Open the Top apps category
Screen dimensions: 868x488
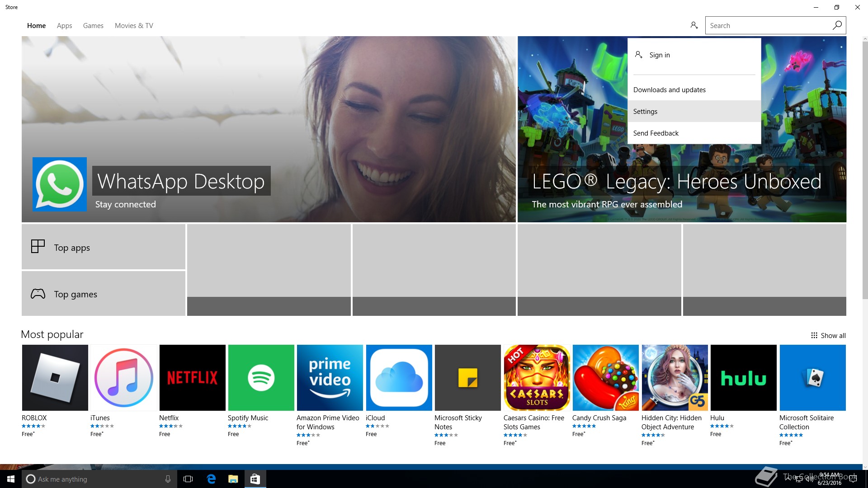click(x=104, y=247)
